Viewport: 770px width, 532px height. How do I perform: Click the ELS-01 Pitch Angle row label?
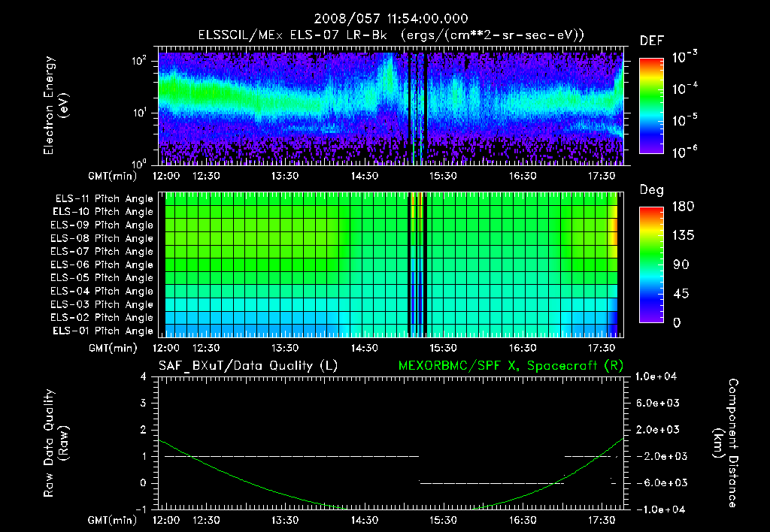(x=103, y=331)
